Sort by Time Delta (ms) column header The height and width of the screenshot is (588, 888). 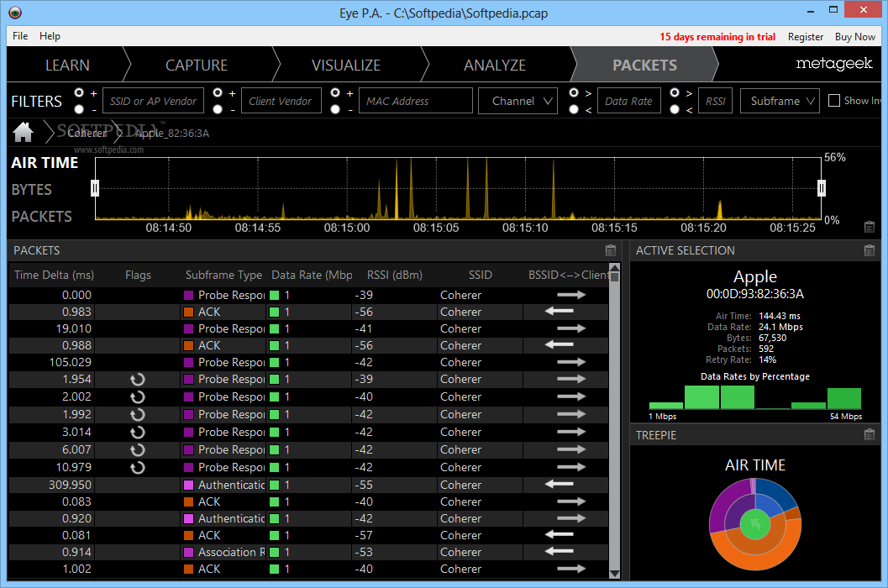pos(55,276)
